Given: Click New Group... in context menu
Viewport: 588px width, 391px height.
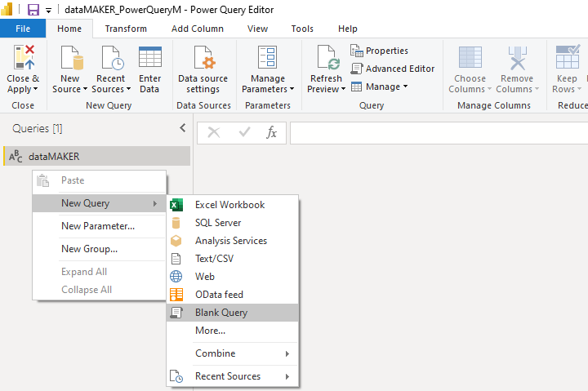Looking at the screenshot, I should pyautogui.click(x=100, y=249).
